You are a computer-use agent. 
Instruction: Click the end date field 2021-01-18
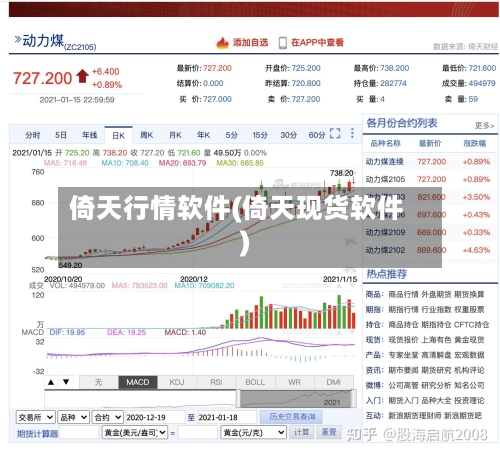(x=227, y=417)
